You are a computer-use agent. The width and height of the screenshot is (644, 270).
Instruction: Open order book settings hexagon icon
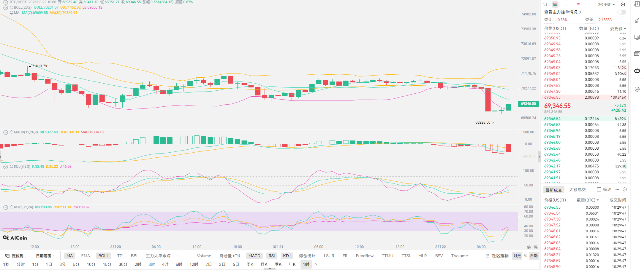(x=623, y=4)
